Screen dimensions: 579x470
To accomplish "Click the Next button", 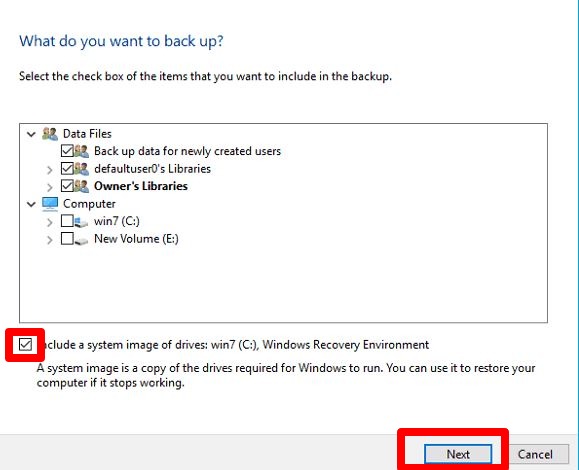I will coord(458,454).
